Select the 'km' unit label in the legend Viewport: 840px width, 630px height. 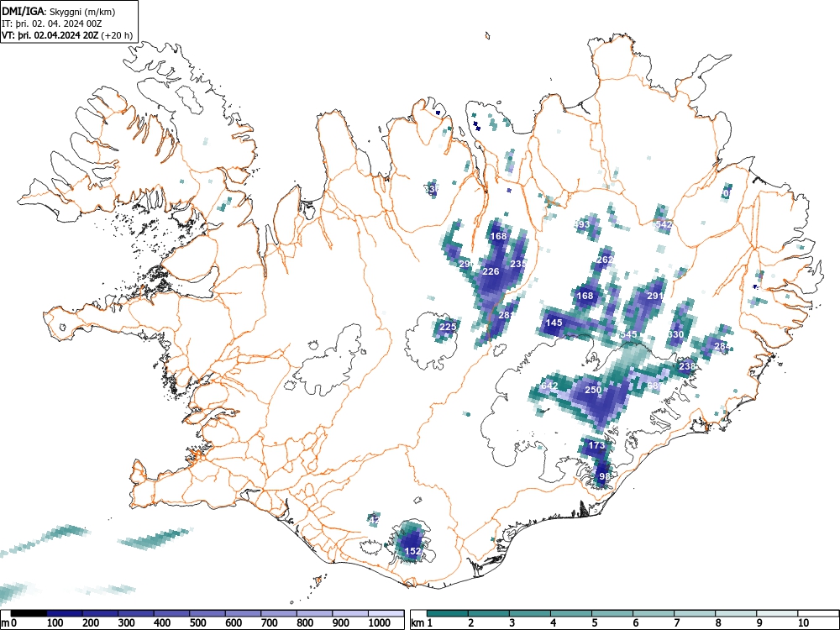417,623
